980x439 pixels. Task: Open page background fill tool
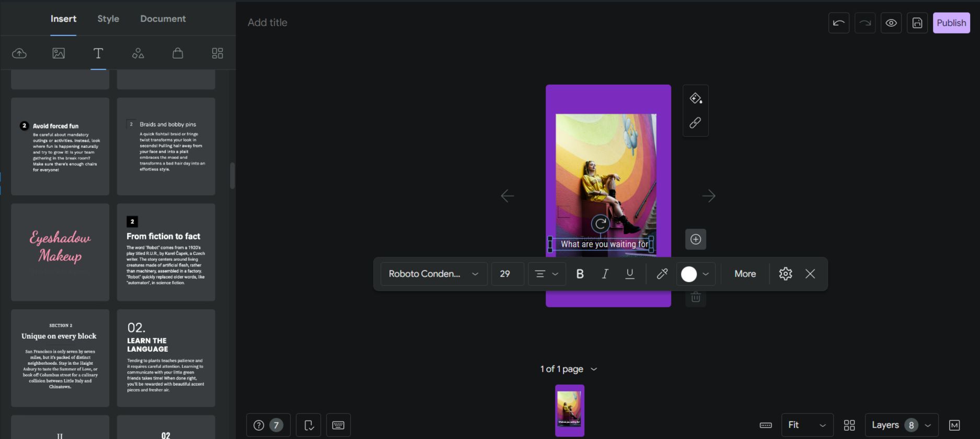click(696, 98)
